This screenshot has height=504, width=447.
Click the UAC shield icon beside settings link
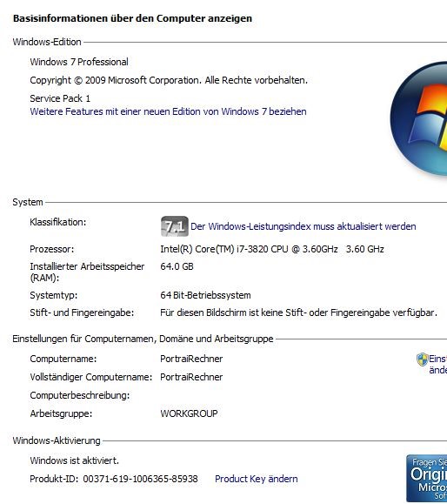click(x=423, y=360)
